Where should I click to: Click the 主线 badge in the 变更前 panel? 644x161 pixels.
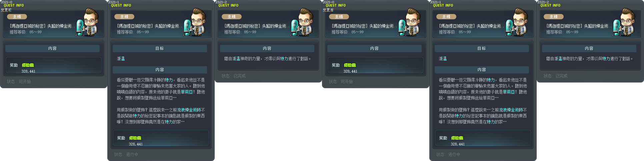[17, 17]
